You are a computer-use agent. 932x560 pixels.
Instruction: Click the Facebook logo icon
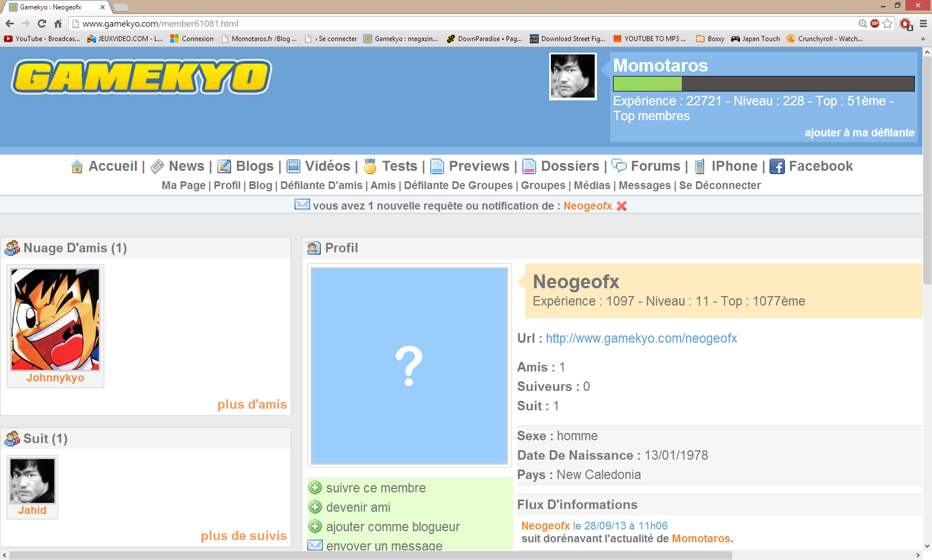pyautogui.click(x=777, y=166)
